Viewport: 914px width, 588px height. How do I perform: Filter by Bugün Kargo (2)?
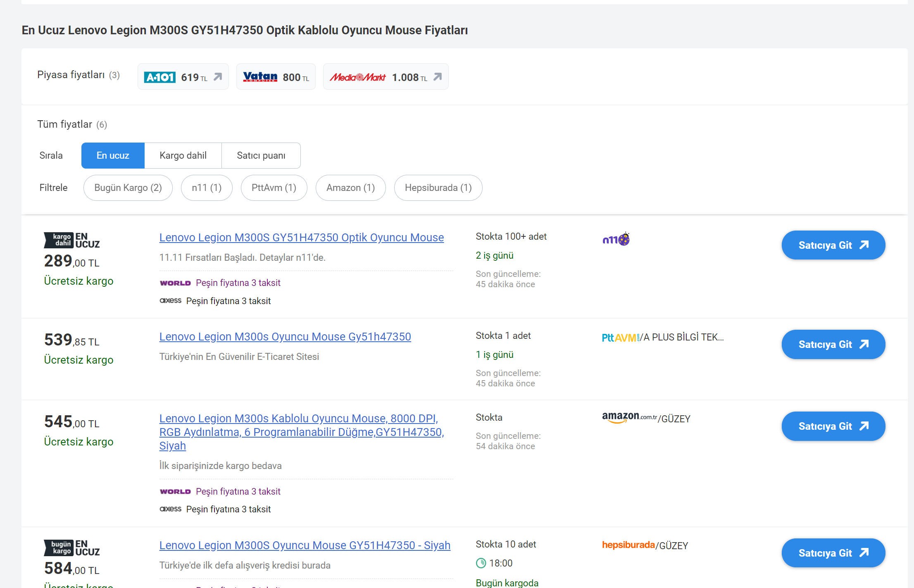[128, 188]
